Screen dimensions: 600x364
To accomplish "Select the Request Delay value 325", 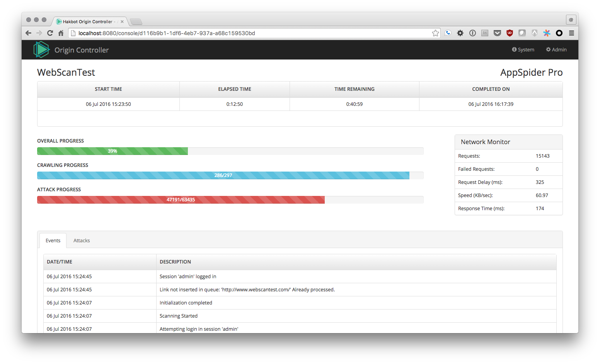I will (540, 182).
